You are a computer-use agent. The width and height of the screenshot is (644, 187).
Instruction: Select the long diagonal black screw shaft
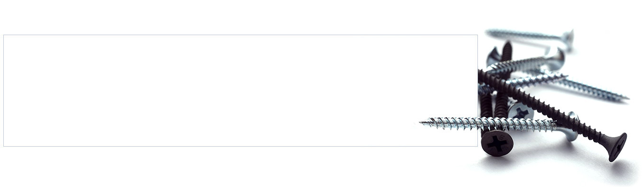click(x=541, y=105)
